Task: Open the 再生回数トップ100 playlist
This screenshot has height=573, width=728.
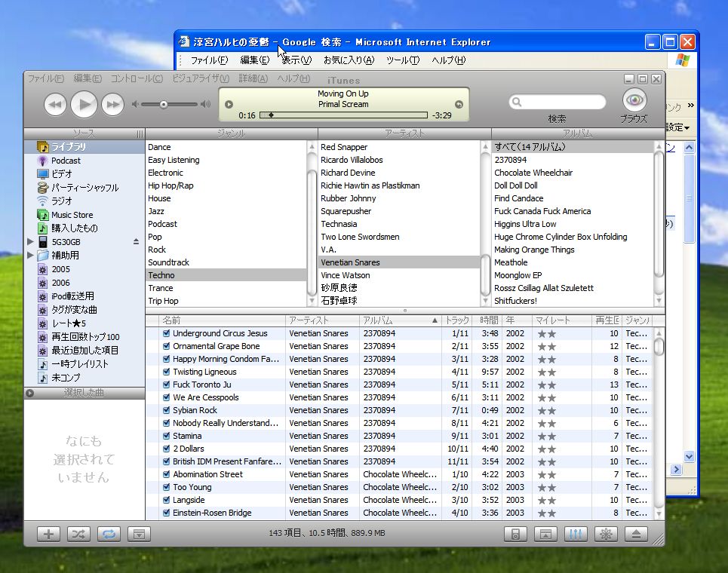Action: point(84,337)
